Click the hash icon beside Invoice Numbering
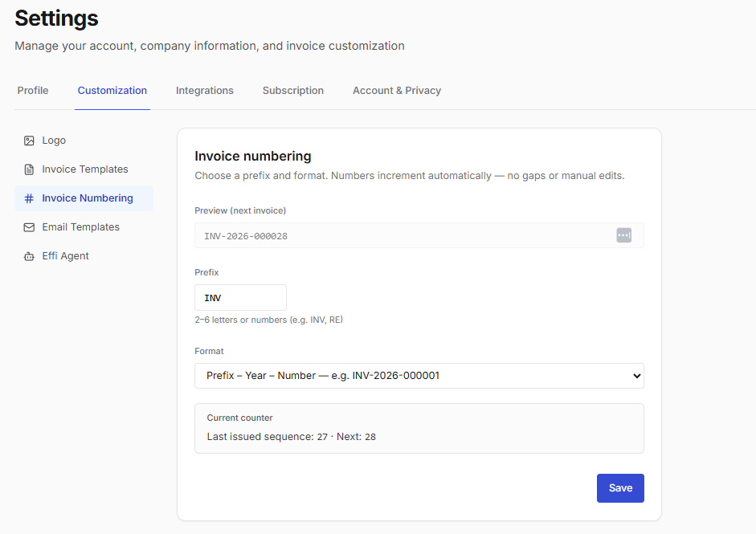756x534 pixels. [x=29, y=198]
